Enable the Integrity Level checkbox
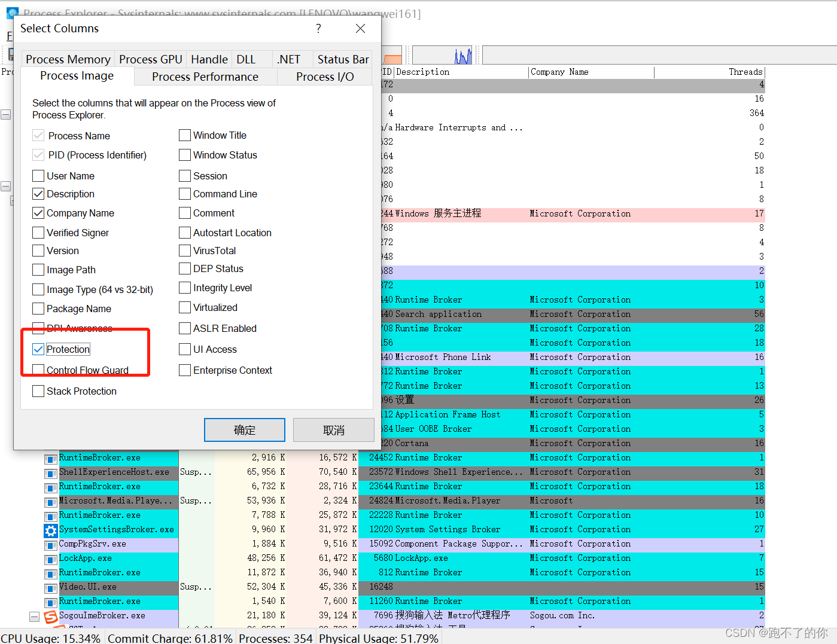 [x=185, y=288]
